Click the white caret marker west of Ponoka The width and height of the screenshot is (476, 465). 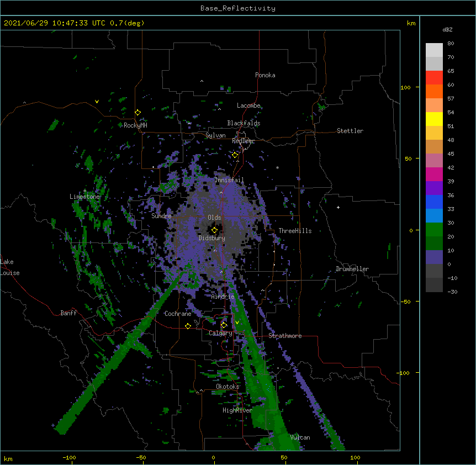(x=202, y=81)
